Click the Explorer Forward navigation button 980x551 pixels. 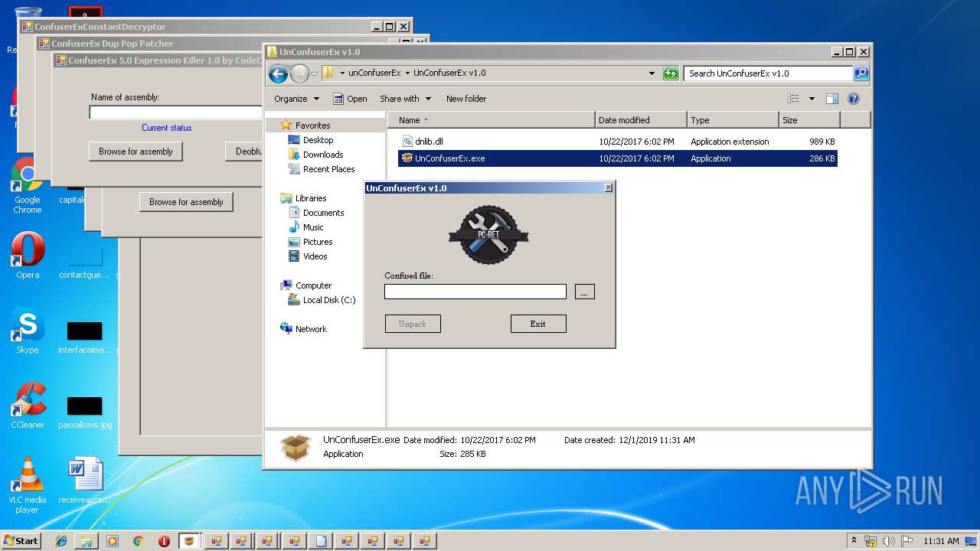click(299, 73)
